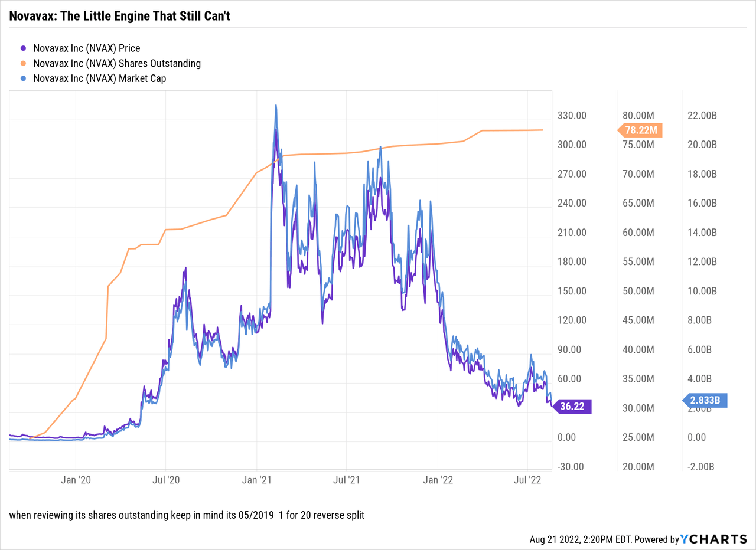Click the 2.833B market cap value tag

tap(705, 401)
